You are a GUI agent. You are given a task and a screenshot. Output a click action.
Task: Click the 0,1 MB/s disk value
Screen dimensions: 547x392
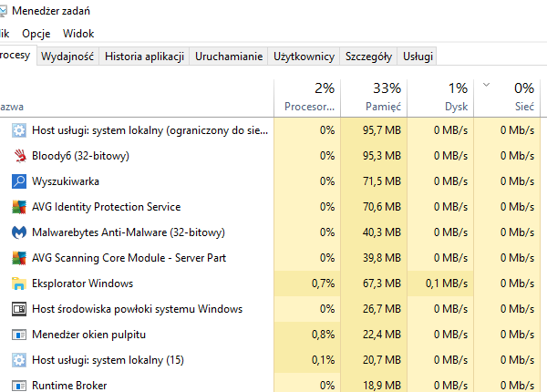click(447, 284)
